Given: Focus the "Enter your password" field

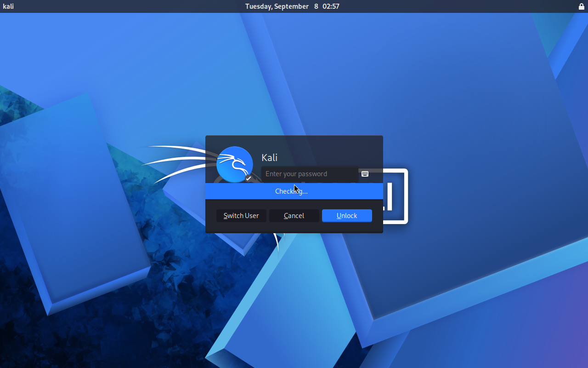Looking at the screenshot, I should (x=310, y=174).
